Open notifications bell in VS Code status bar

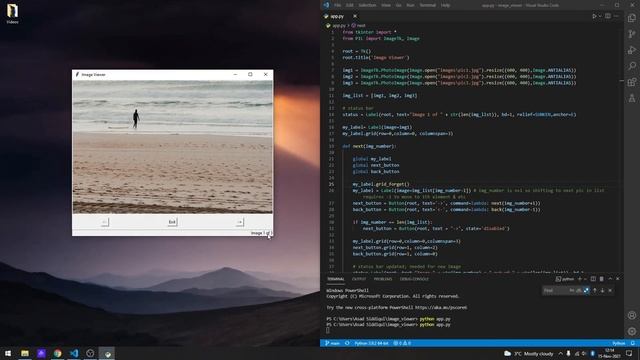pyautogui.click(x=633, y=343)
